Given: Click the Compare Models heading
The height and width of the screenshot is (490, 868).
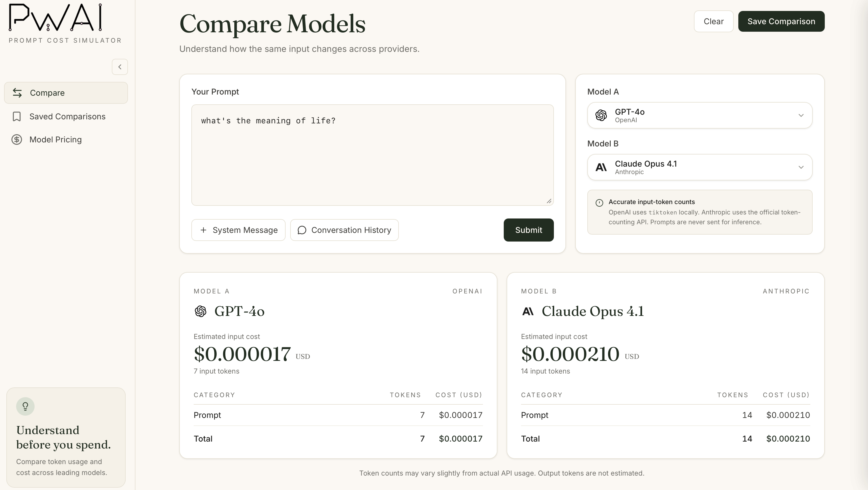Looking at the screenshot, I should [x=272, y=24].
